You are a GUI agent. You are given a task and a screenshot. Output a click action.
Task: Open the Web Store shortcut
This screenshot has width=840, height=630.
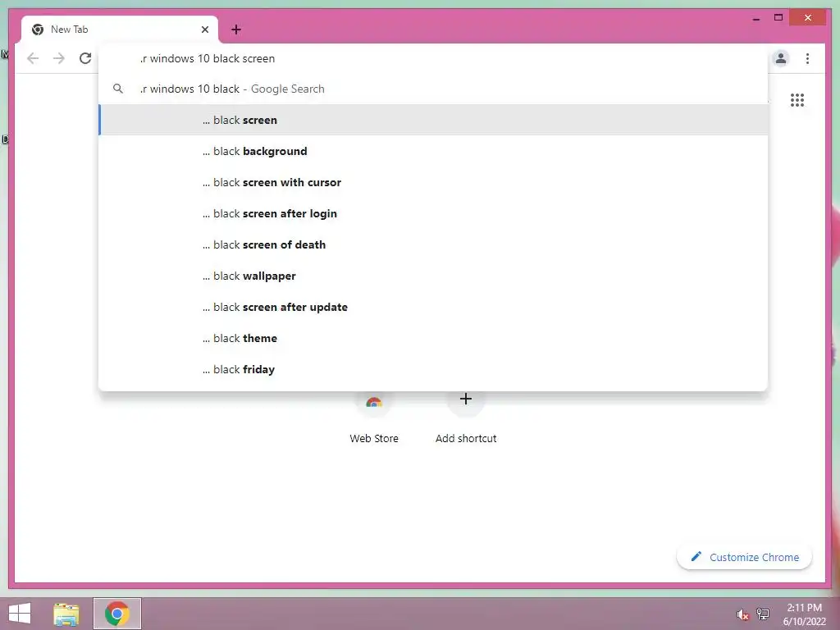click(374, 418)
